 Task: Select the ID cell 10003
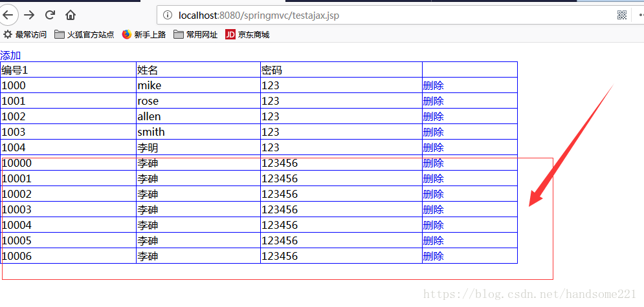[69, 209]
